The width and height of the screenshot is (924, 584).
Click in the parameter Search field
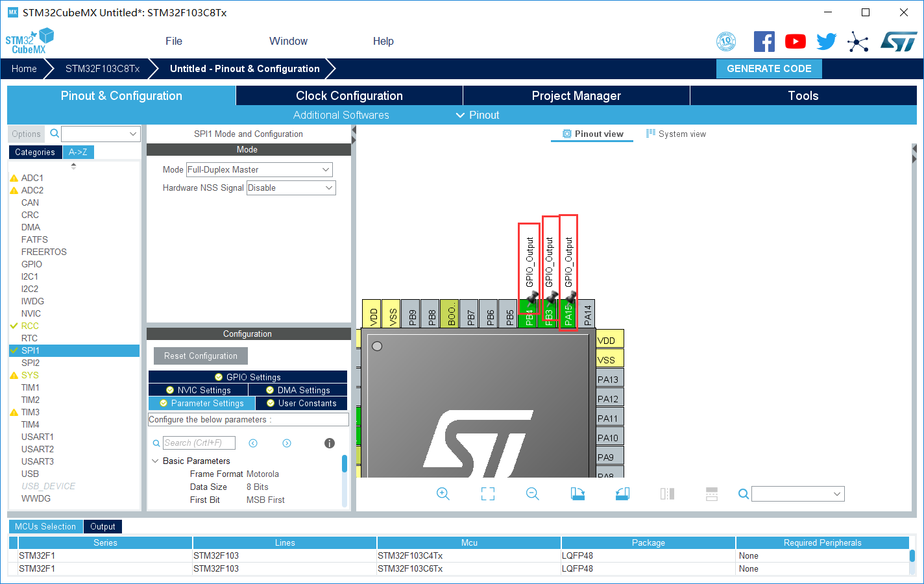coord(199,443)
